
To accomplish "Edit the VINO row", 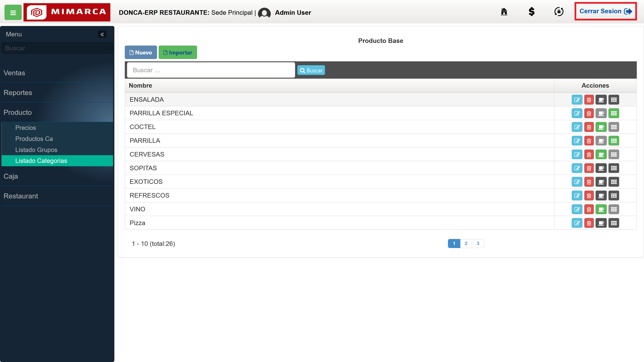I will (577, 209).
